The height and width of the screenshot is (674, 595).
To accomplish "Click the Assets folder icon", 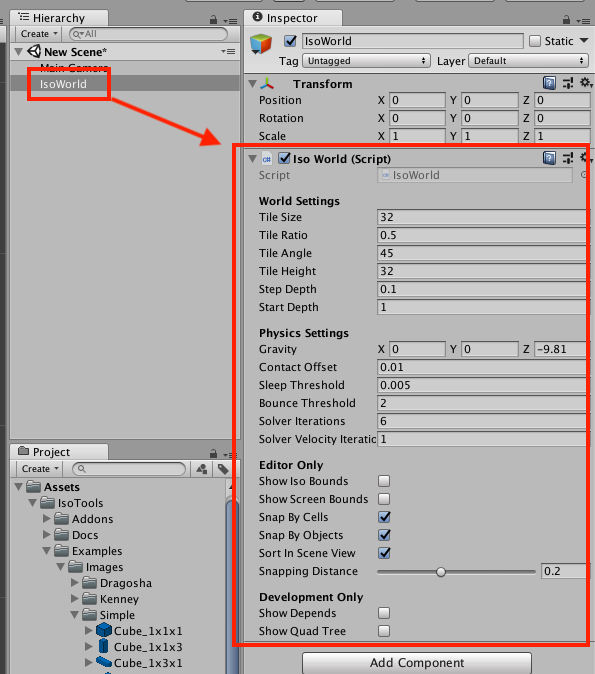I will click(x=34, y=487).
